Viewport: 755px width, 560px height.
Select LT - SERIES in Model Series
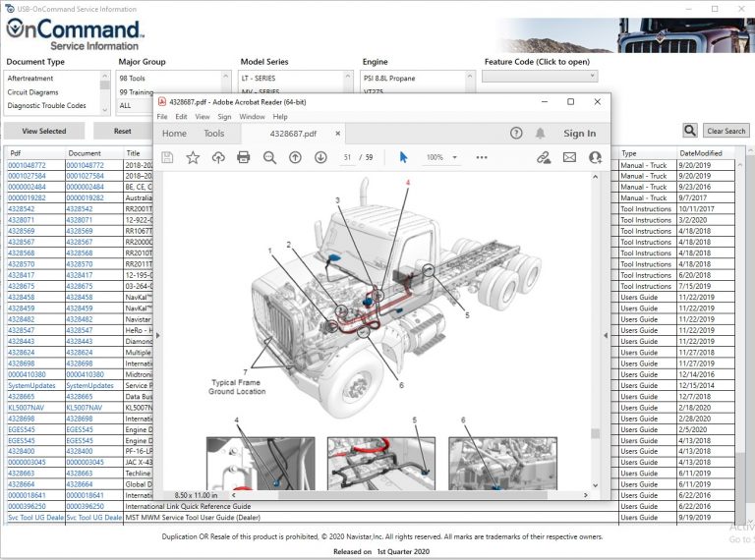259,78
